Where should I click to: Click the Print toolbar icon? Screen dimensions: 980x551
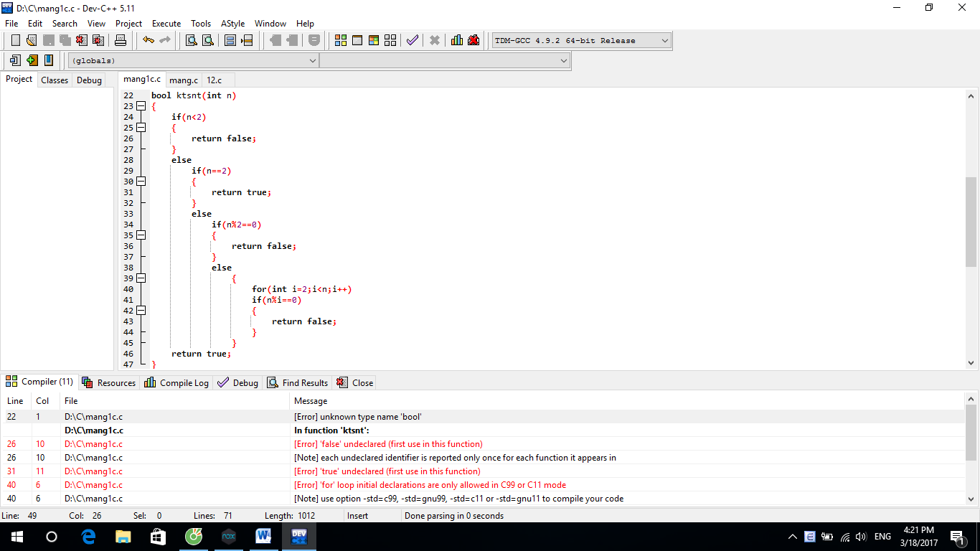121,40
